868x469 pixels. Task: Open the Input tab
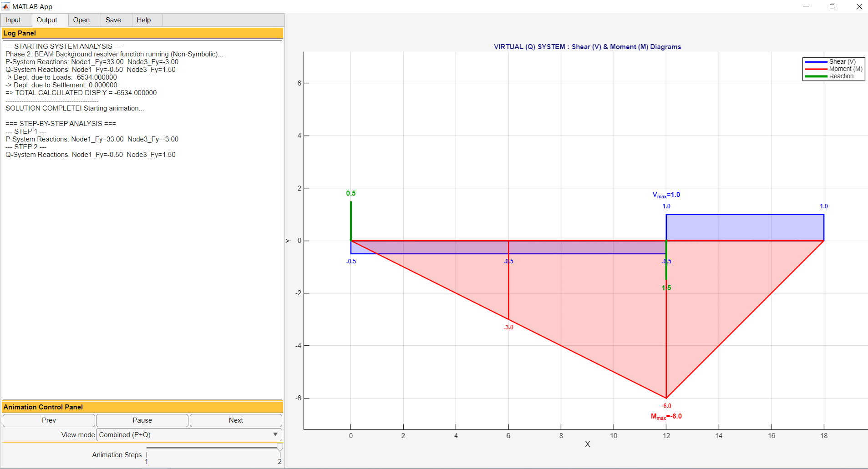(13, 20)
